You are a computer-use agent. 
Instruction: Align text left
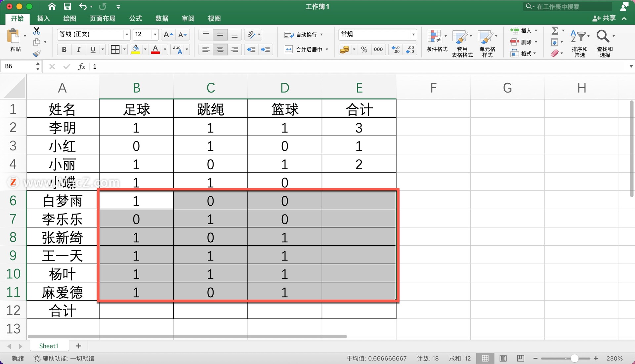tap(206, 50)
